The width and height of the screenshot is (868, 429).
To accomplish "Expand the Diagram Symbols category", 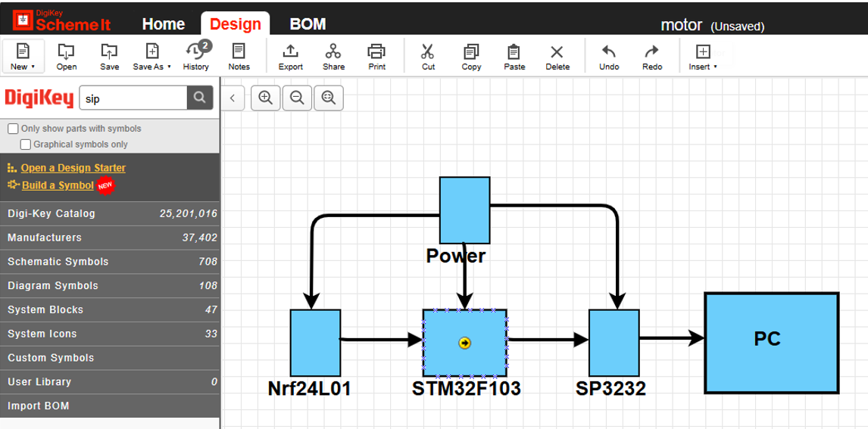I will (x=110, y=286).
